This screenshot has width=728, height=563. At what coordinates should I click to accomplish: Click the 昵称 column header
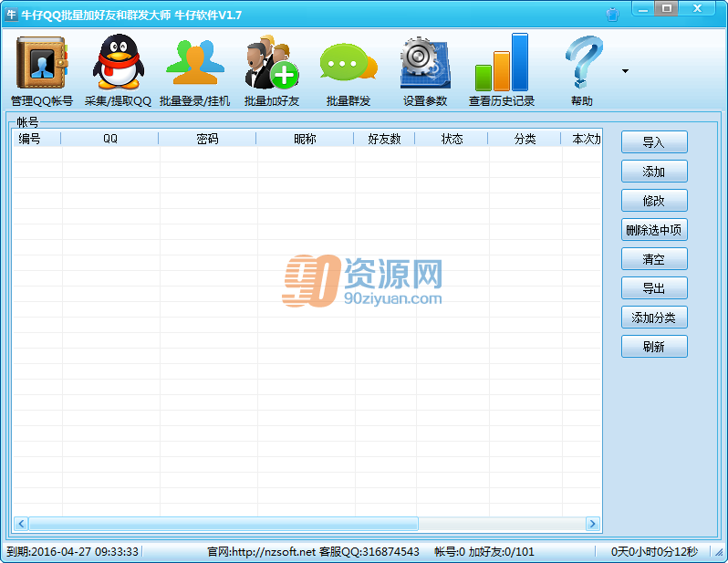coord(305,139)
